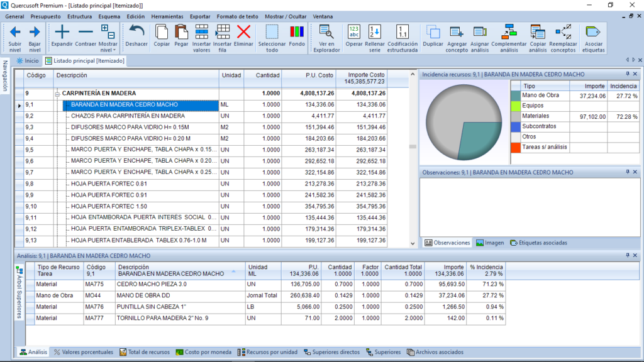The width and height of the screenshot is (644, 362).
Task: Open the Mostrar / Ocultar menu
Action: [x=286, y=16]
